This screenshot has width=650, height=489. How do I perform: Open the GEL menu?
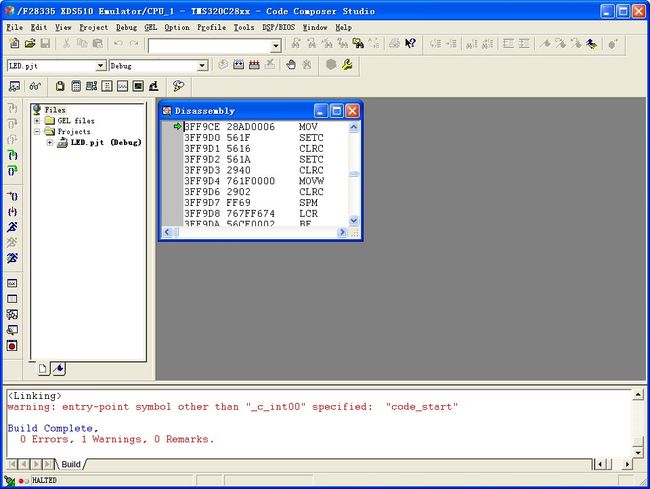coord(150,27)
